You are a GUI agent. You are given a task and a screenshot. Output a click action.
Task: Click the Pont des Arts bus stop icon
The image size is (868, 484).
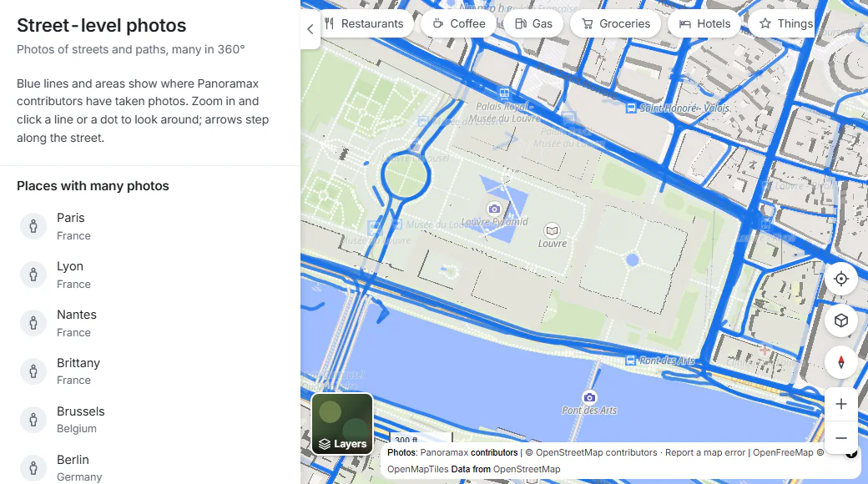[630, 360]
